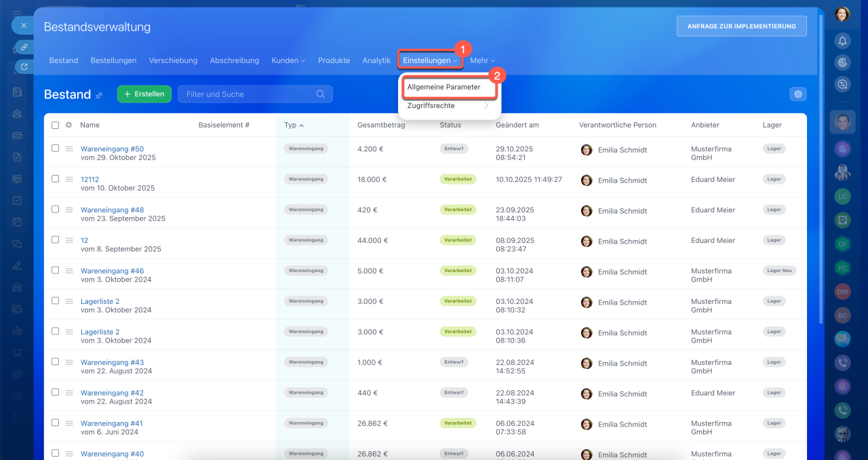Expand the Kunden dropdown menu
This screenshot has width=868, height=460.
point(288,60)
